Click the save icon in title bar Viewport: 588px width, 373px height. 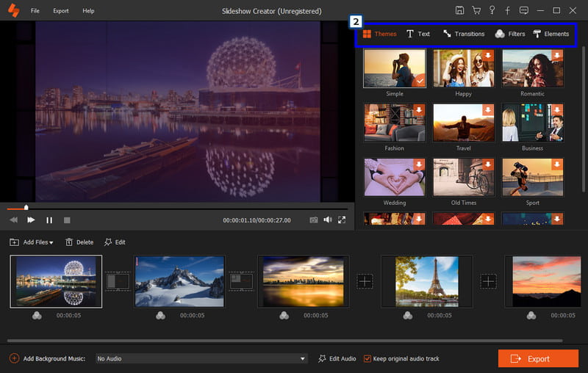[459, 11]
